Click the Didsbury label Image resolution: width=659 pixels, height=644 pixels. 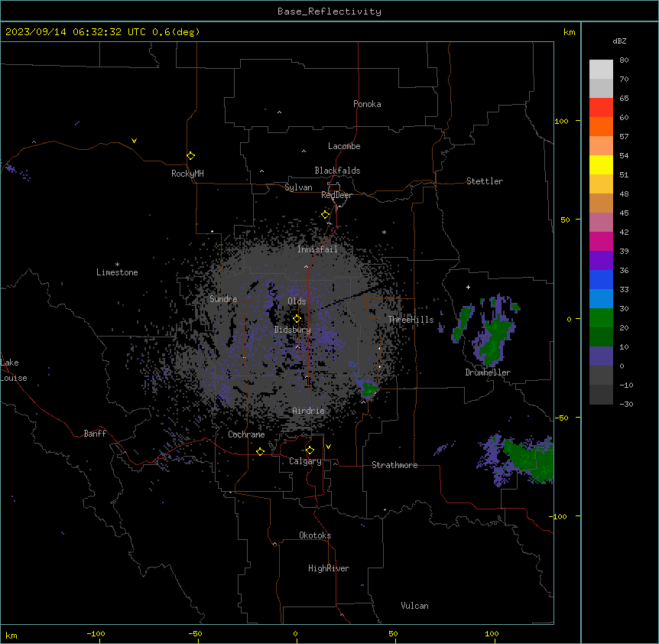click(293, 330)
